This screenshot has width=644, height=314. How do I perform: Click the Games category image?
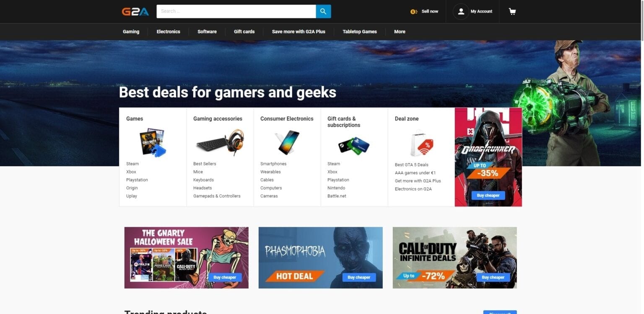(153, 143)
